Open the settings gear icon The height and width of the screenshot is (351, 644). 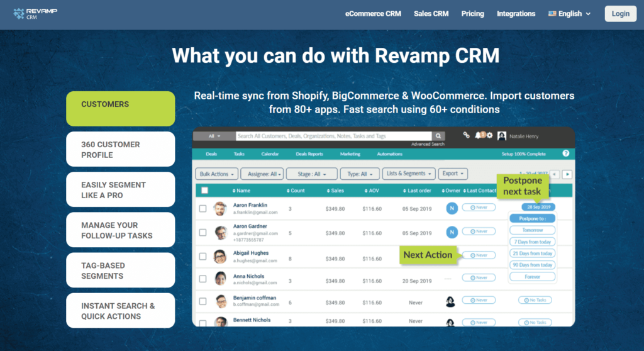click(x=489, y=135)
